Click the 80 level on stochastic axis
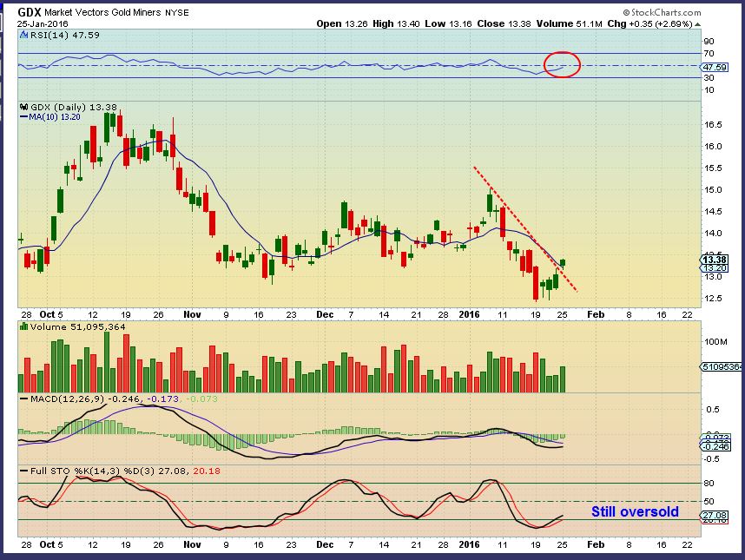The image size is (745, 560). click(x=709, y=484)
